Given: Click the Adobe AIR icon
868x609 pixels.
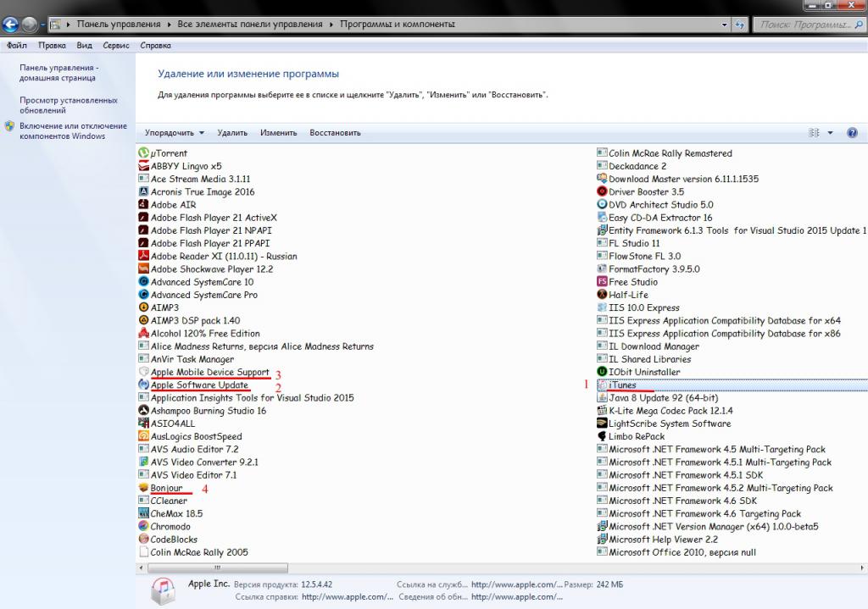Looking at the screenshot, I should pyautogui.click(x=143, y=205).
